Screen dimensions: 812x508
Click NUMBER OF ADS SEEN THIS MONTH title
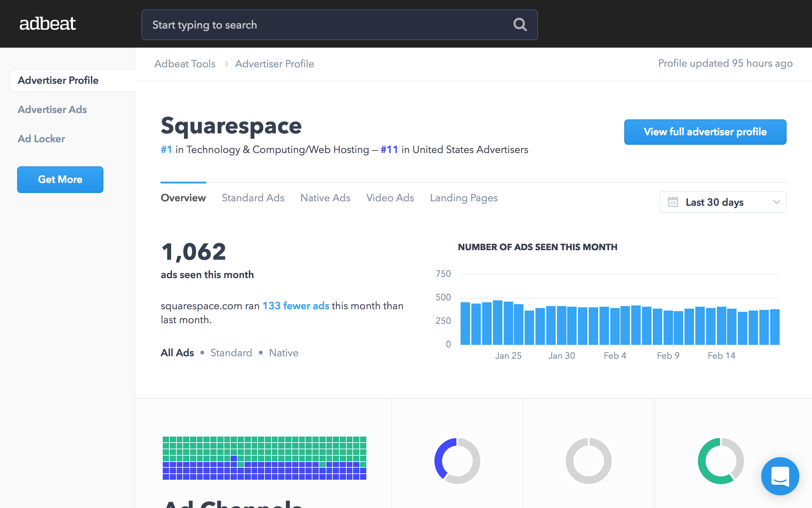tap(538, 247)
